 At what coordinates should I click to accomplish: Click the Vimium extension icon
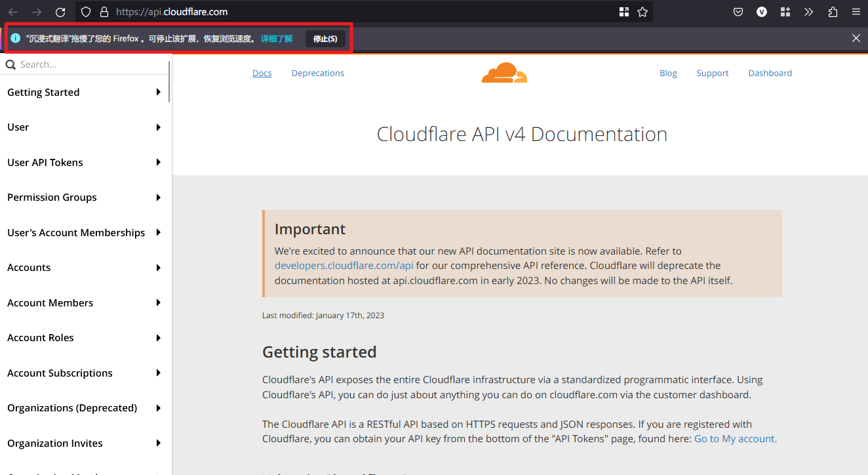pos(762,12)
